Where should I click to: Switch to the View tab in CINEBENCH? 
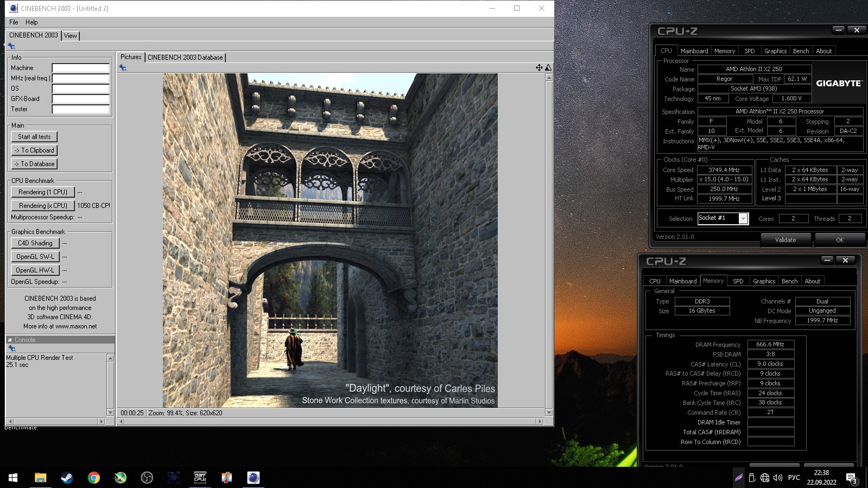(71, 36)
